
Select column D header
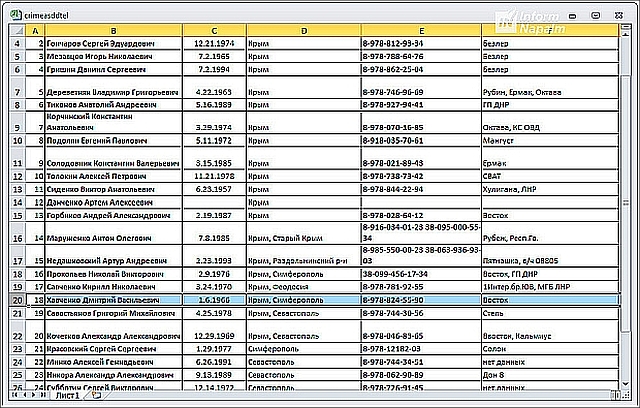coord(304,31)
